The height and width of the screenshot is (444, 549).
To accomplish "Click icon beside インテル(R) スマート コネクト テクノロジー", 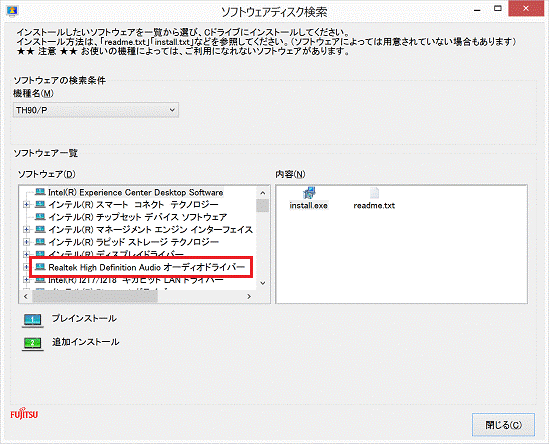I will [x=40, y=204].
